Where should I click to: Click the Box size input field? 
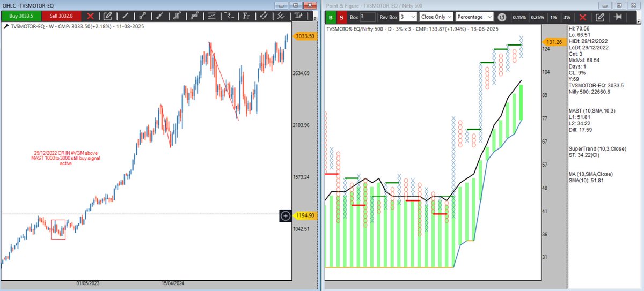368,17
